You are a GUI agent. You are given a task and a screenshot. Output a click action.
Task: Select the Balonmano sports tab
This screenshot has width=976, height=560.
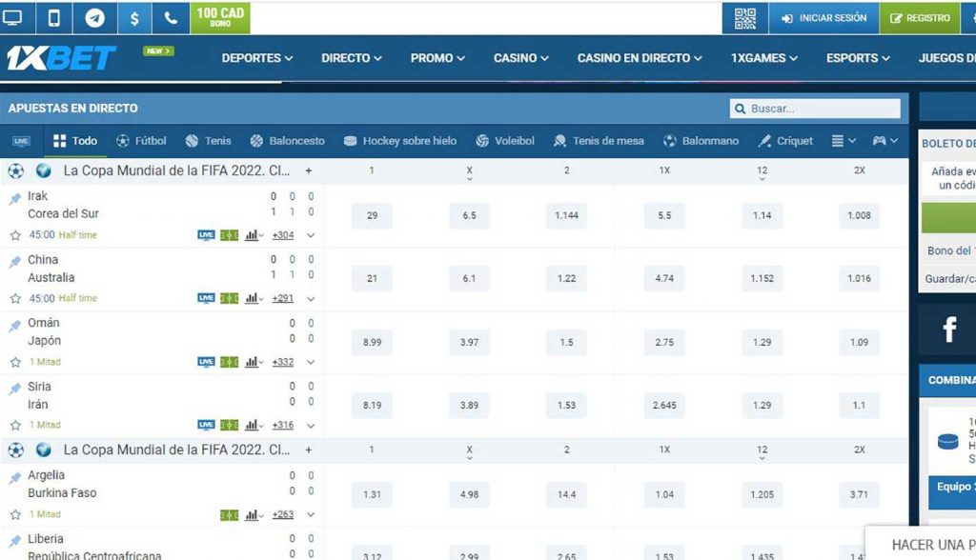coord(701,141)
